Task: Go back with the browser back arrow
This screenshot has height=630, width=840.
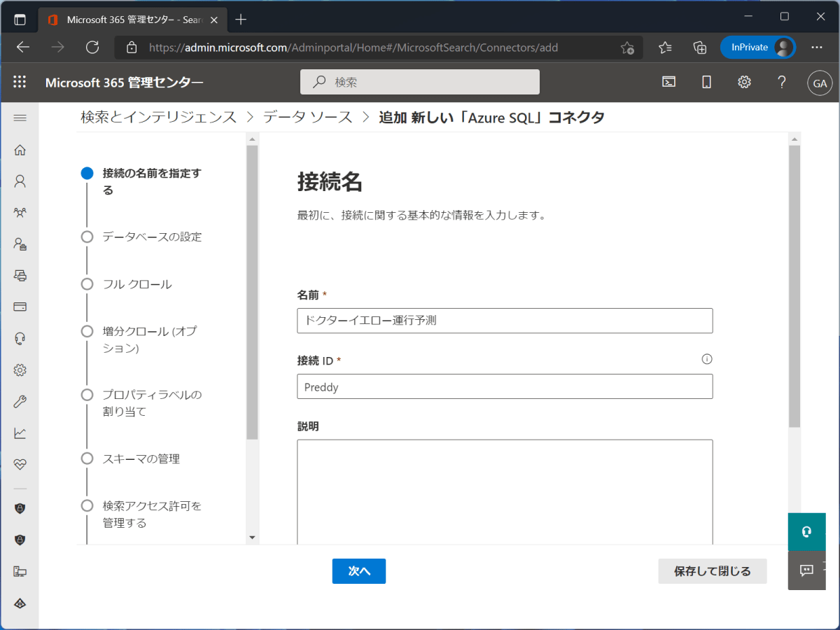Action: (23, 47)
